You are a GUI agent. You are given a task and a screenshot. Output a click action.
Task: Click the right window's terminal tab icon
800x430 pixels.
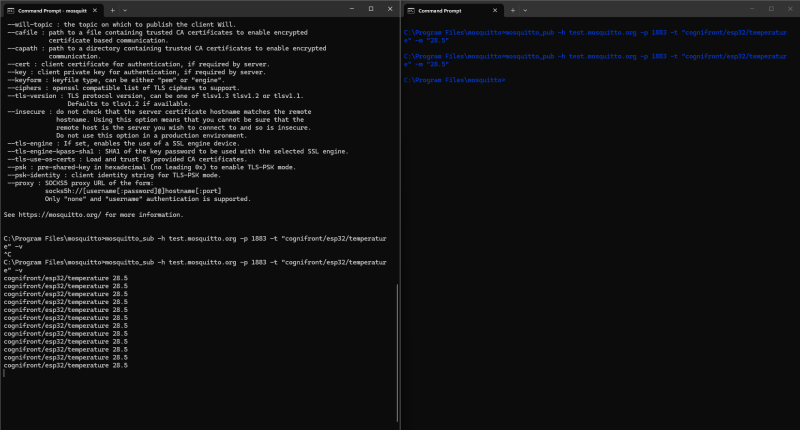point(411,10)
